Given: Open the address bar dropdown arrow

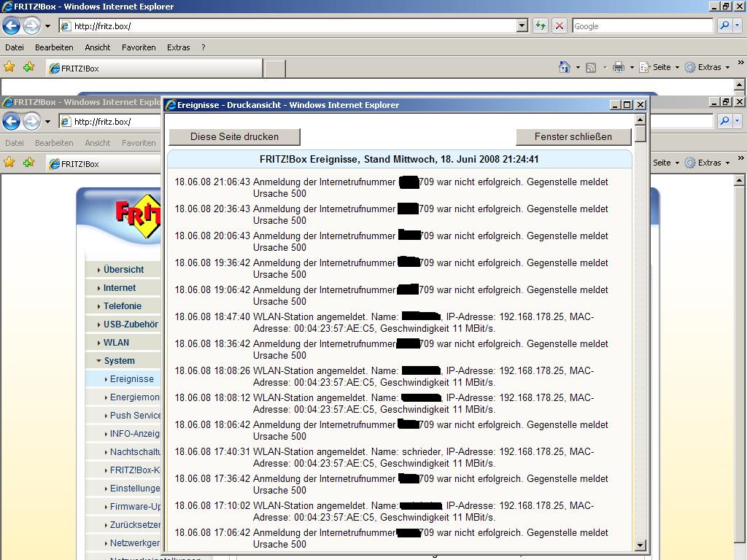Looking at the screenshot, I should pyautogui.click(x=522, y=26).
